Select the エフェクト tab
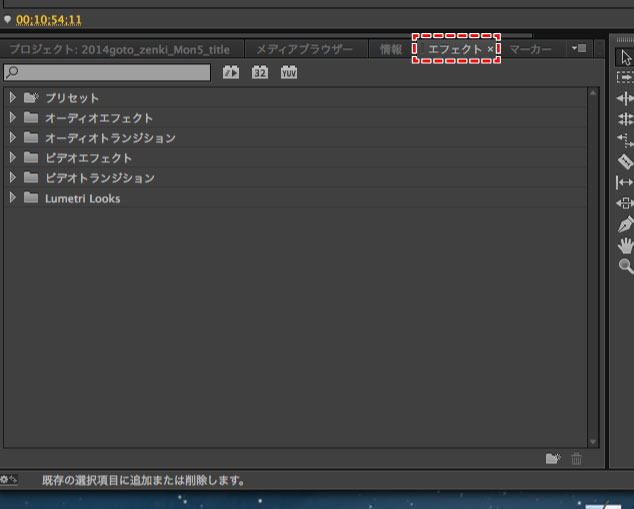 coord(454,49)
